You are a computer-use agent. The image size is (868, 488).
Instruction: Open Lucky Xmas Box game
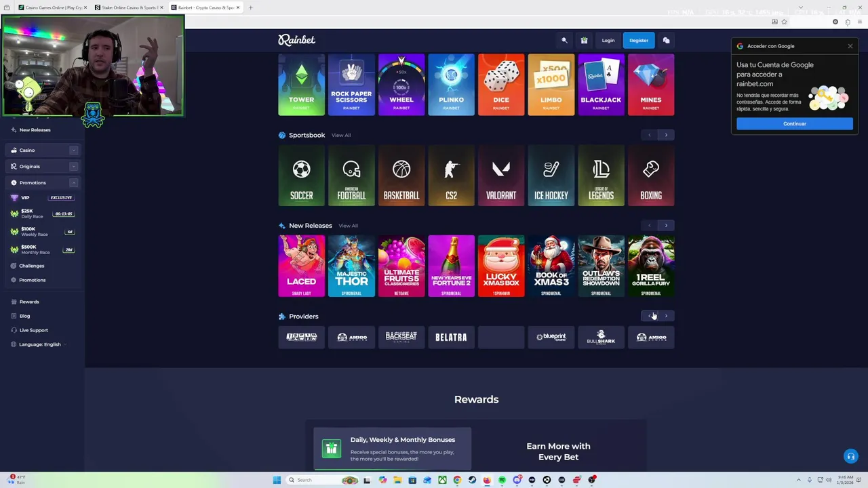point(501,266)
